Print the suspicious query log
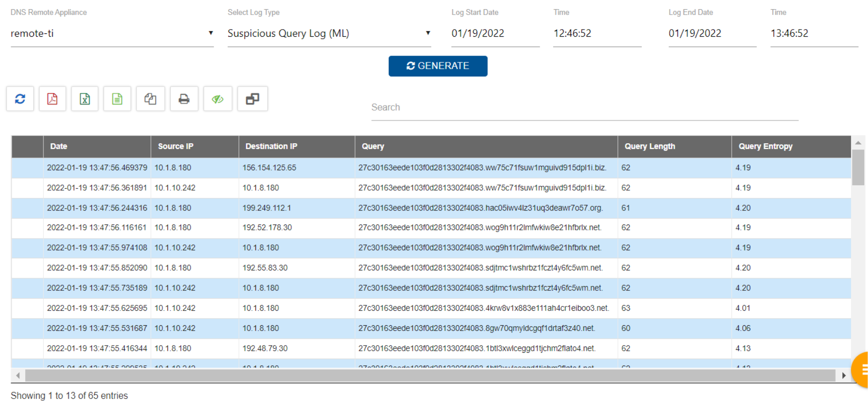This screenshot has height=406, width=868. click(x=184, y=99)
